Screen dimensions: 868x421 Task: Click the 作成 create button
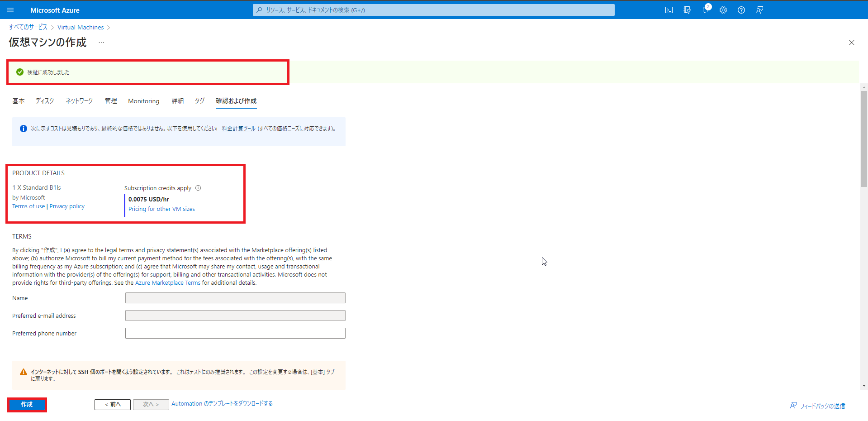(x=27, y=405)
